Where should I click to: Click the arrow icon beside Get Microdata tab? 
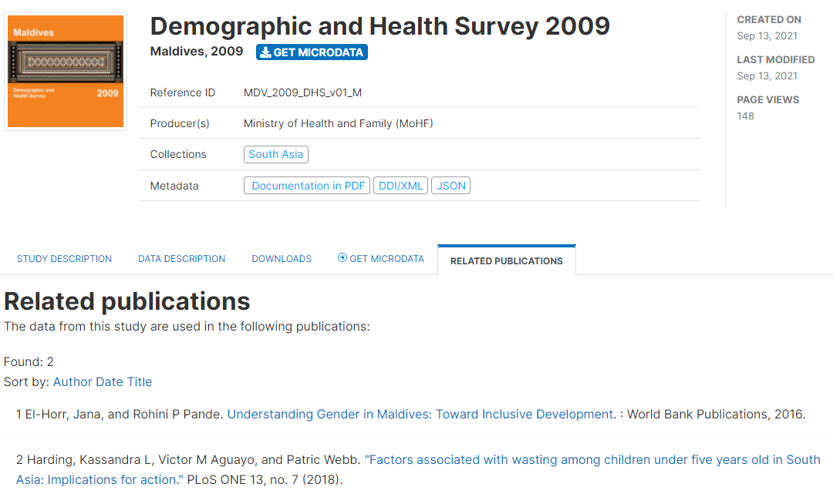(342, 257)
